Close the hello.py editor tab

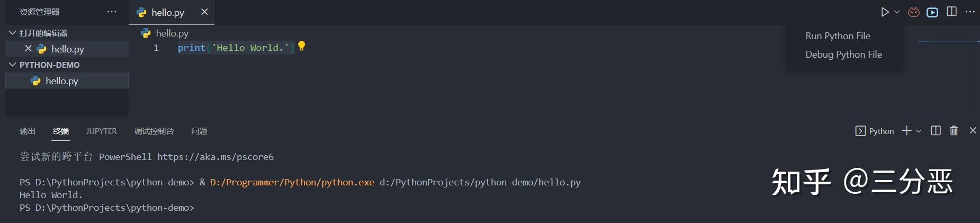point(204,12)
